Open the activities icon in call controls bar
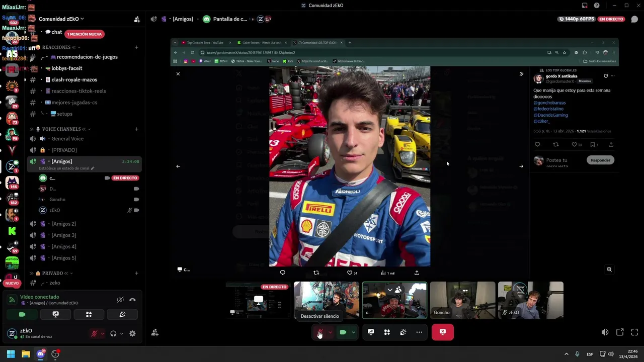644x362 pixels. point(387,332)
